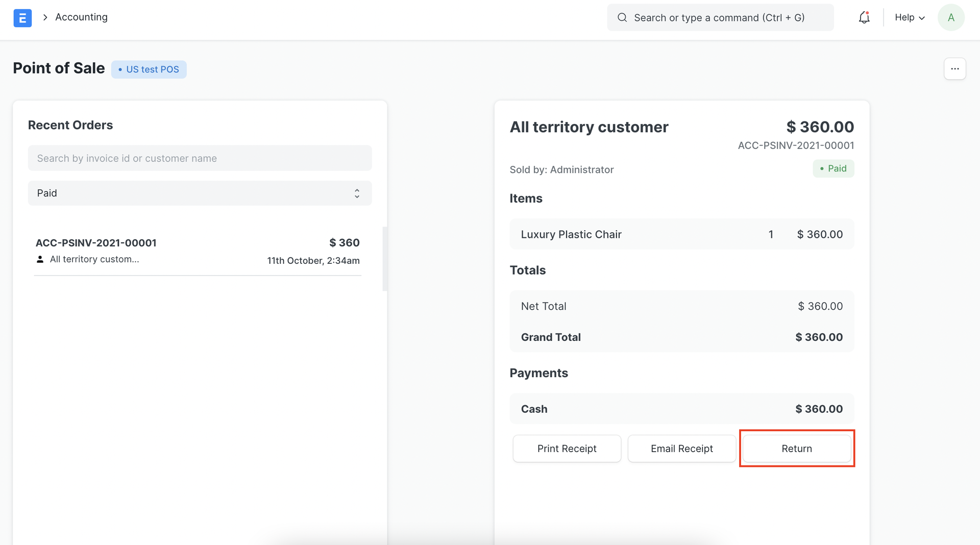This screenshot has width=980, height=545.
Task: Select order ACC-PSINV-2021-00001 in Recent Orders
Action: point(198,251)
